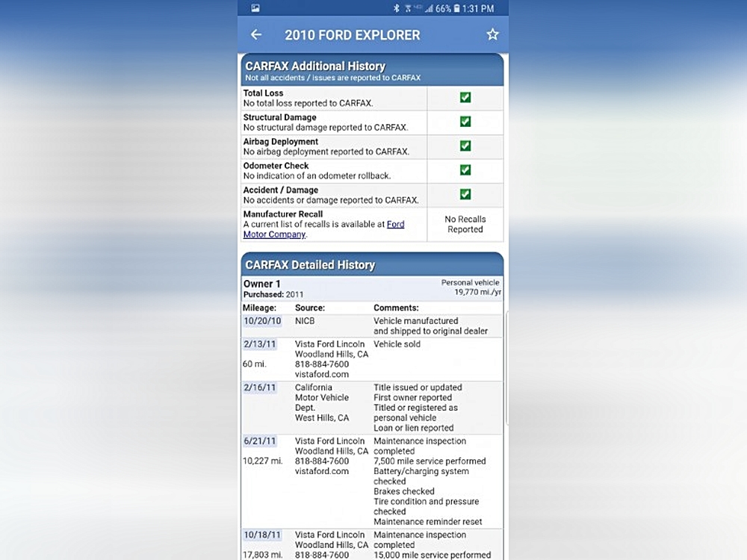Image resolution: width=747 pixels, height=560 pixels.
Task: Select the 'Airbag Deployment' row label
Action: (281, 141)
